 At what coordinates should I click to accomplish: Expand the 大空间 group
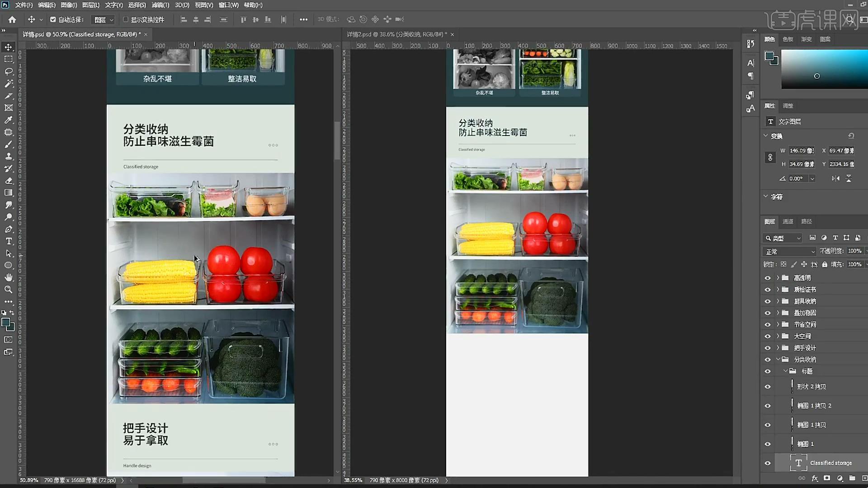pyautogui.click(x=778, y=336)
